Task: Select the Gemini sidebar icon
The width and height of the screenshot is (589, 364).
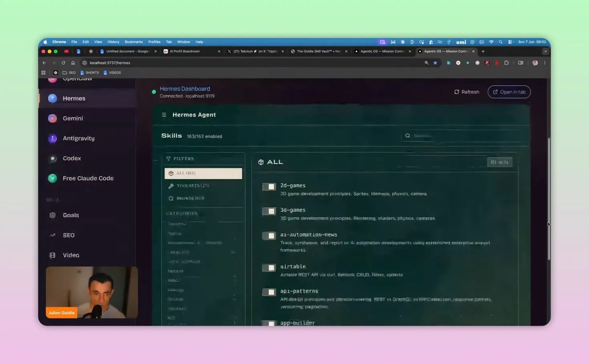Action: click(52, 118)
